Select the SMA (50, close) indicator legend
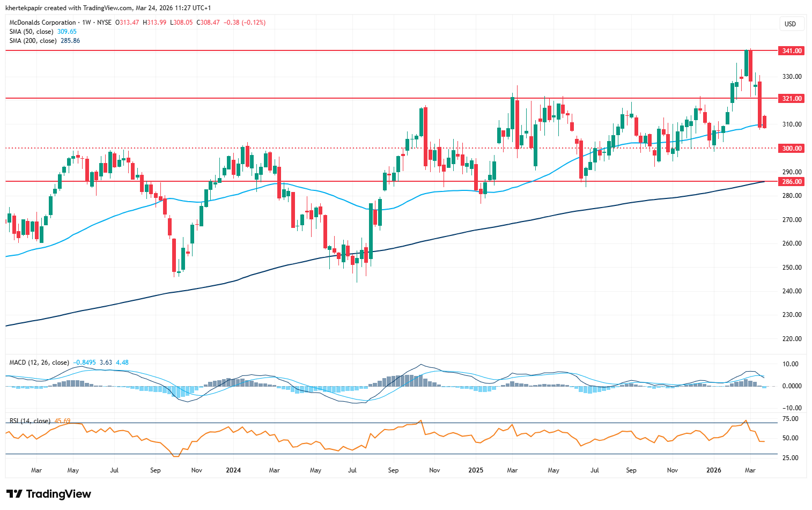This screenshot has width=812, height=510. (32, 32)
